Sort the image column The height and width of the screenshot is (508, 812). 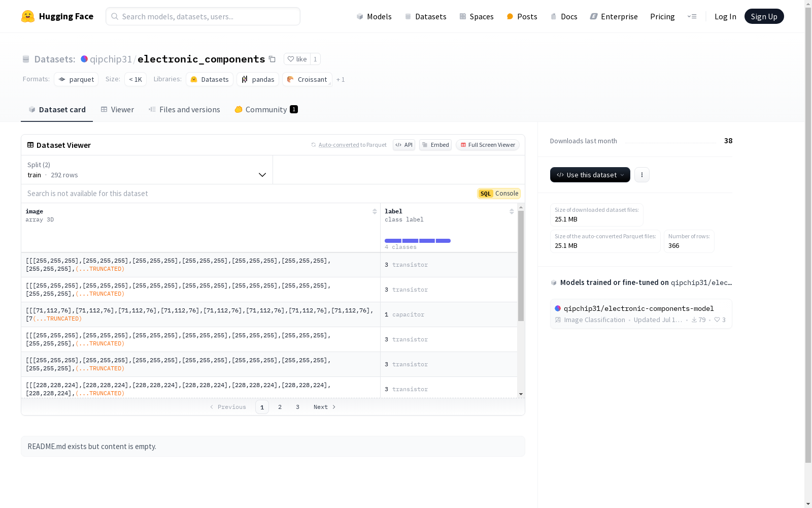click(x=375, y=211)
